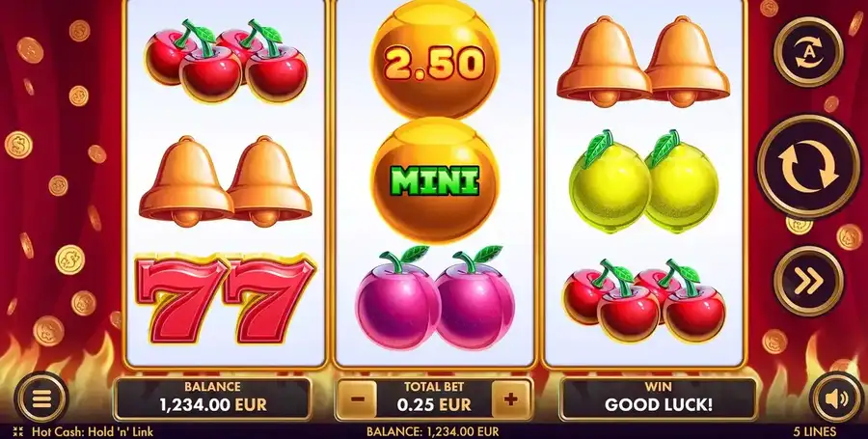Viewport: 868px width, 439px height.
Task: Click the lemons symbol on right reel
Action: click(x=644, y=181)
